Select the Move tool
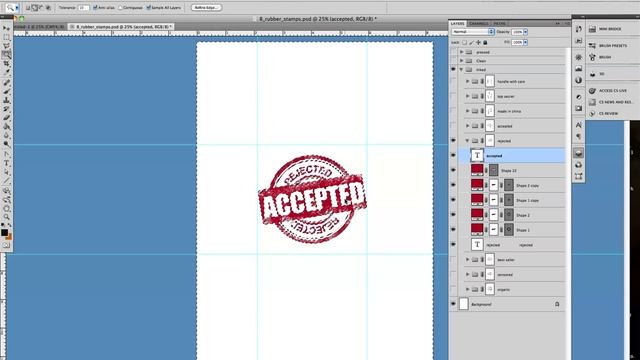This screenshot has width=640, height=360. [6, 29]
